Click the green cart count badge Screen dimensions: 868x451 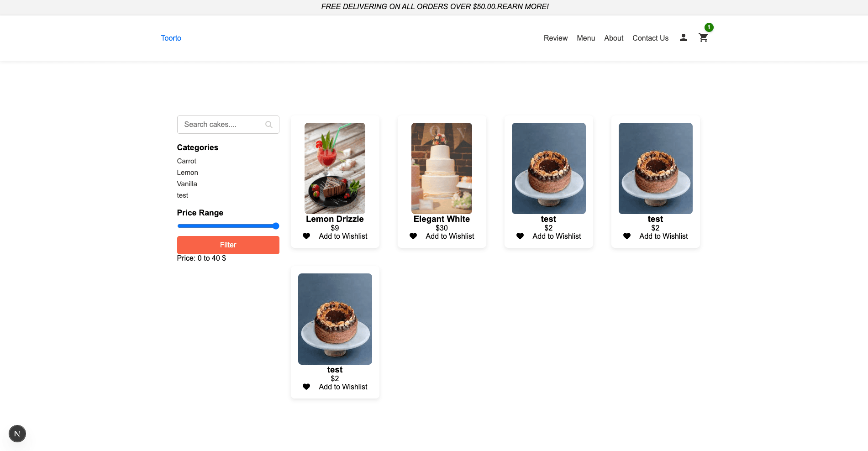click(709, 27)
